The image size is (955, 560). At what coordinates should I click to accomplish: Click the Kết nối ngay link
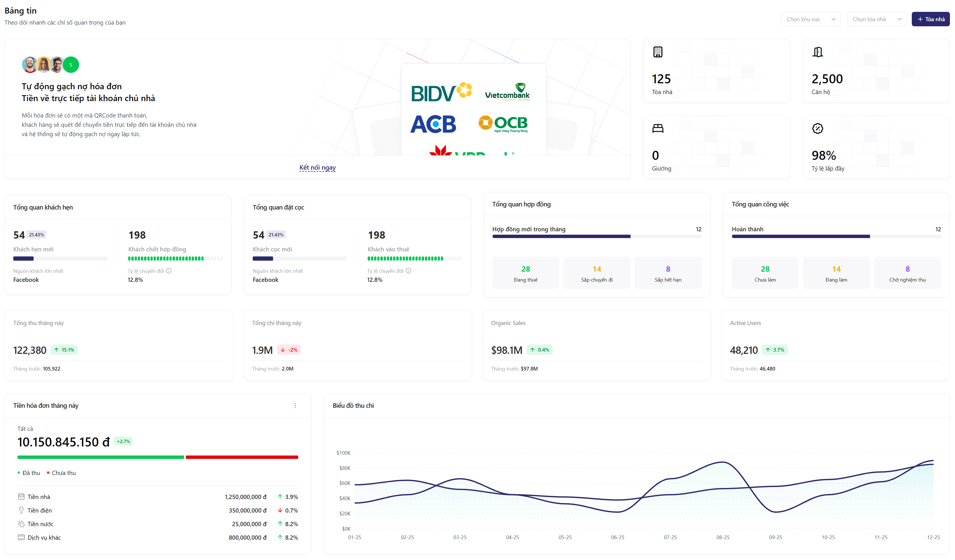[x=317, y=167]
